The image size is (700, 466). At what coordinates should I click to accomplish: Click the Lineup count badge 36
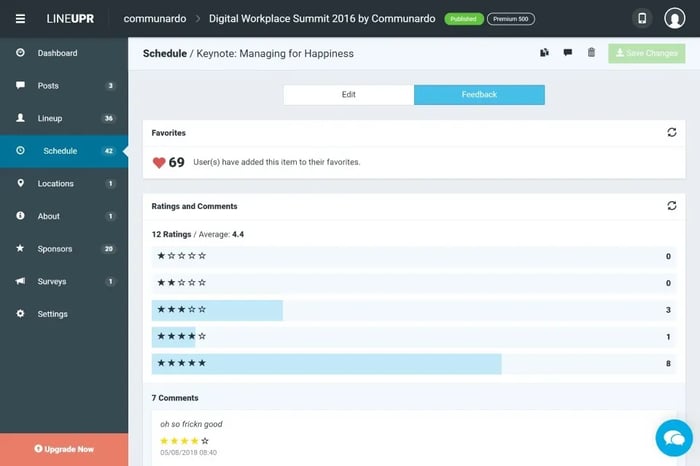point(108,118)
